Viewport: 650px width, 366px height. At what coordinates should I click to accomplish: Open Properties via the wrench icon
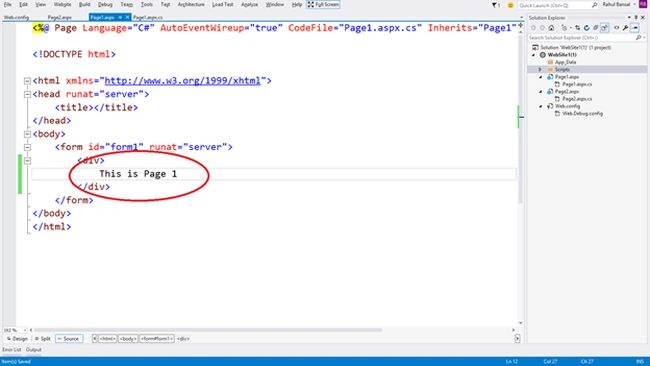pyautogui.click(x=626, y=28)
